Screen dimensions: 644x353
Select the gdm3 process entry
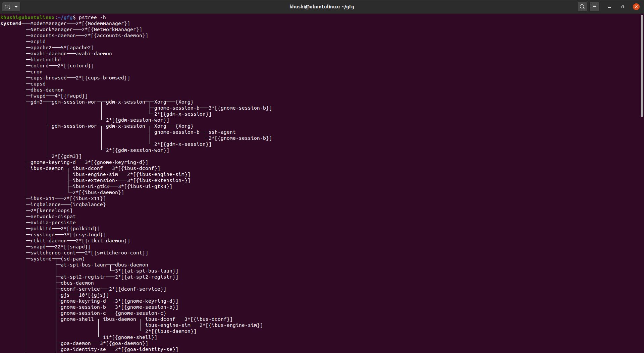(x=37, y=102)
